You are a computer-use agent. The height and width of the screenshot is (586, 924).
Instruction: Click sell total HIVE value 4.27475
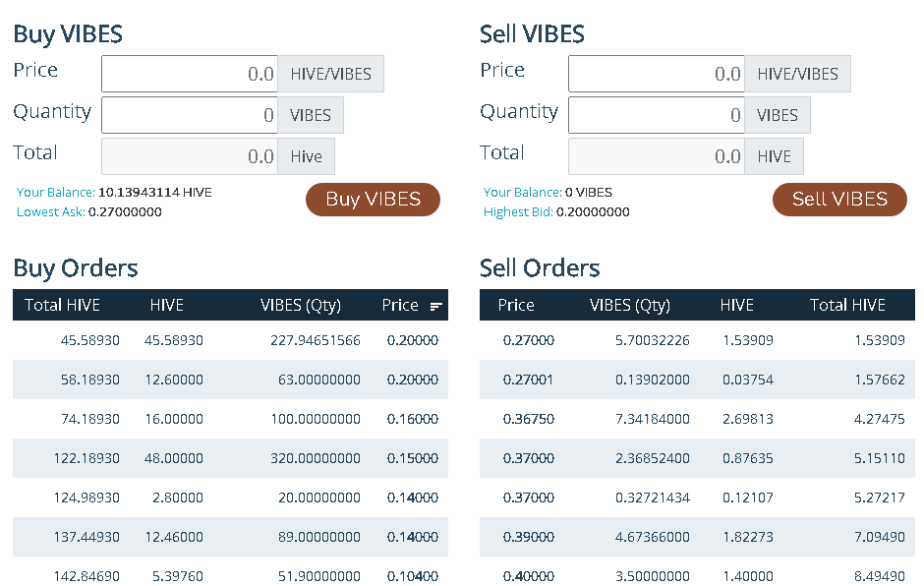(x=879, y=419)
